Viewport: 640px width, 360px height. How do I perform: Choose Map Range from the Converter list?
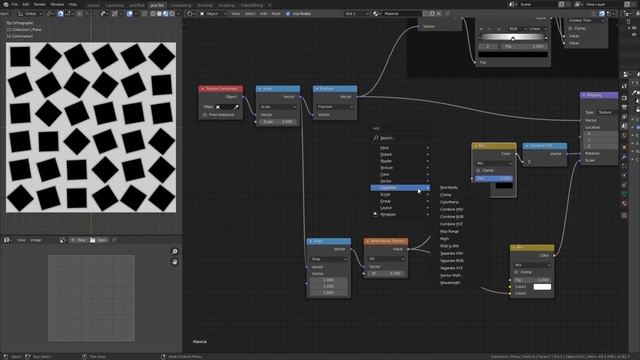click(x=449, y=231)
